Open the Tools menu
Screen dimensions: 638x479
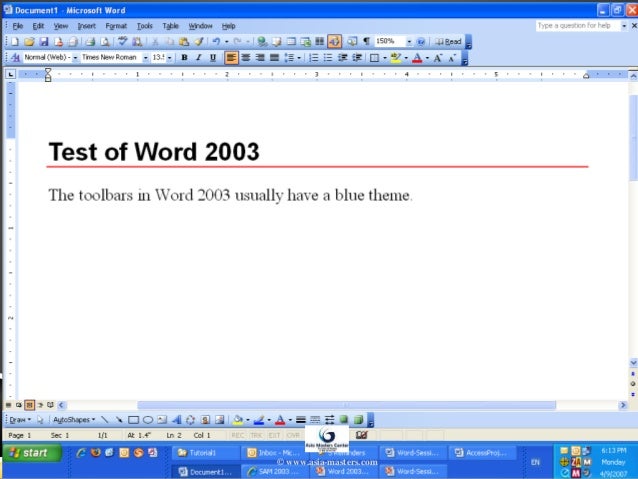coord(144,26)
